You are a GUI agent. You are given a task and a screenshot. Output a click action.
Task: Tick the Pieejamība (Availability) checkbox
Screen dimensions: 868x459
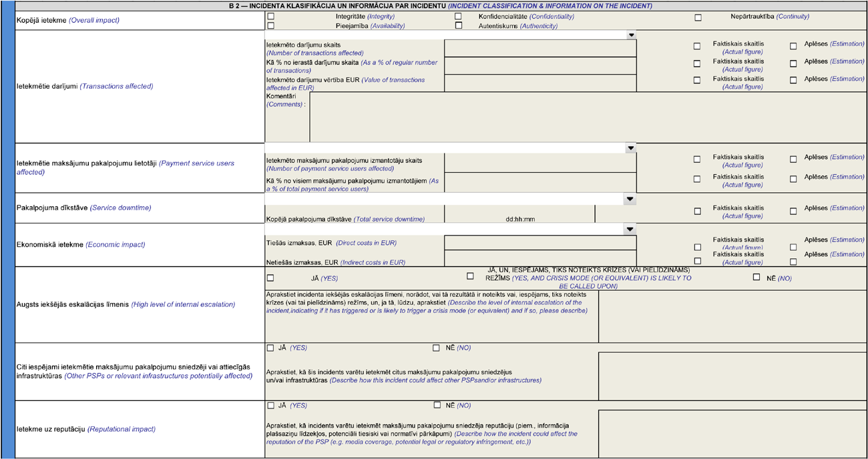click(270, 26)
